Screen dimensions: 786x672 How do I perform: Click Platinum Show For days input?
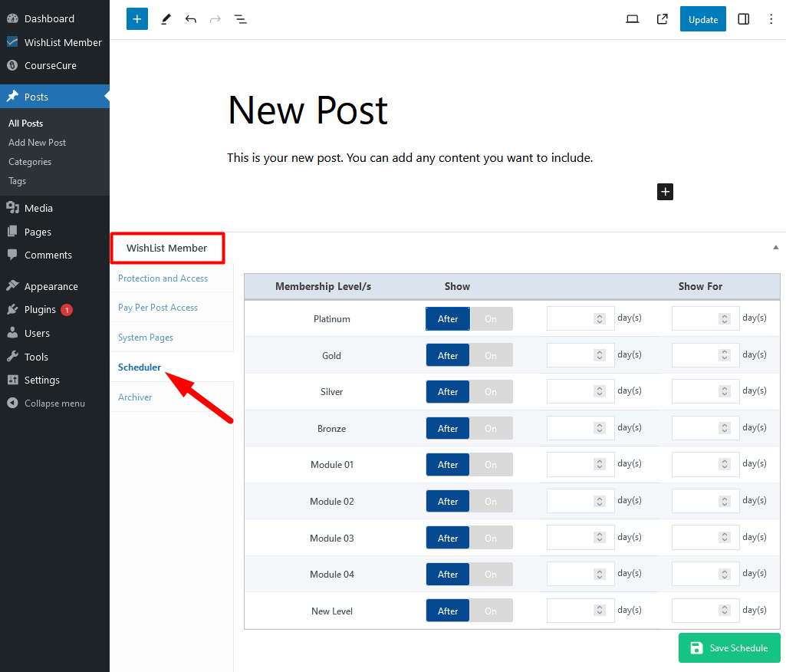(x=705, y=318)
